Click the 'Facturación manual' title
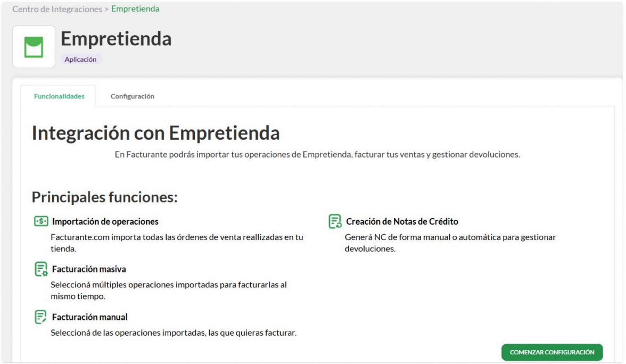 (x=89, y=317)
